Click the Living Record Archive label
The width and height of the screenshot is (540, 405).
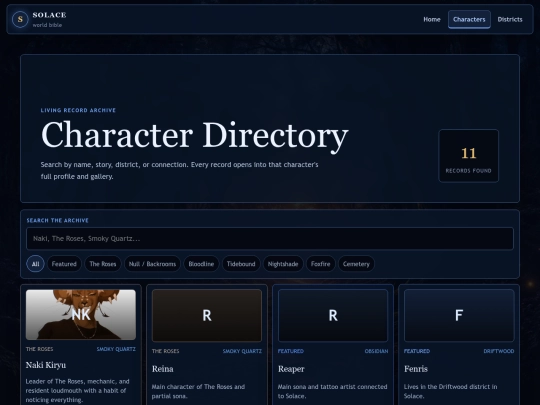pos(78,110)
